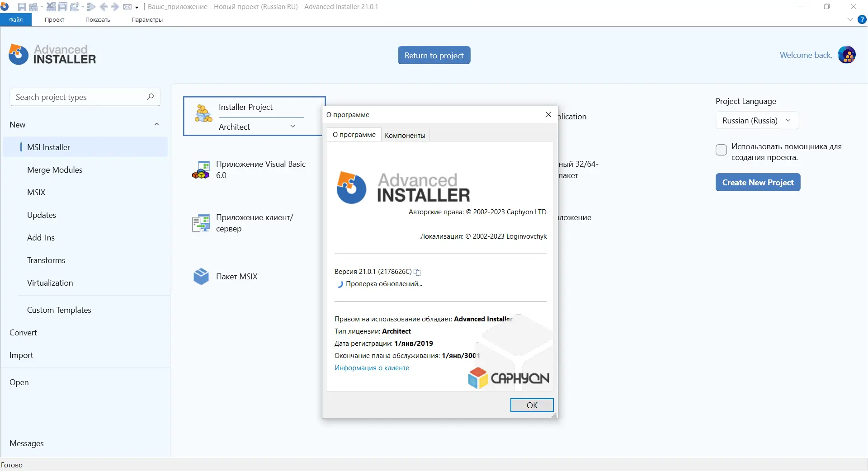Expand the Architect license dropdown
The image size is (868, 471).
coord(293,127)
